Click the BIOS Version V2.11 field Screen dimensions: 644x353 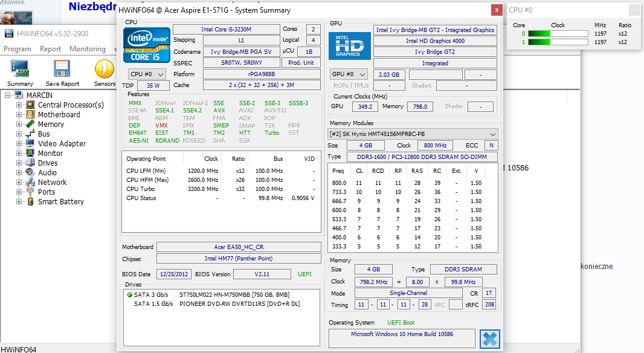(262, 274)
